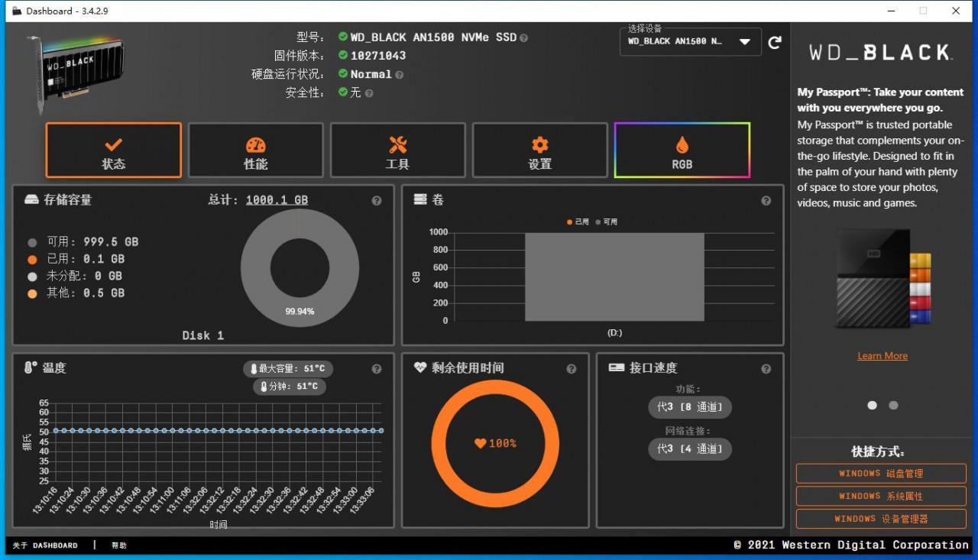The height and width of the screenshot is (560, 978).
Task: Click help icon in 接口速度 panel
Action: pos(766,369)
